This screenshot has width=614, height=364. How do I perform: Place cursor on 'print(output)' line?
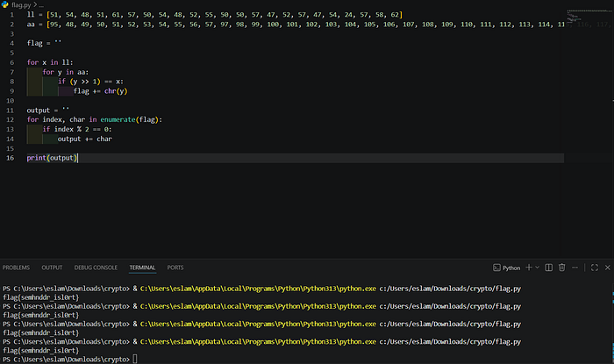[52, 158]
